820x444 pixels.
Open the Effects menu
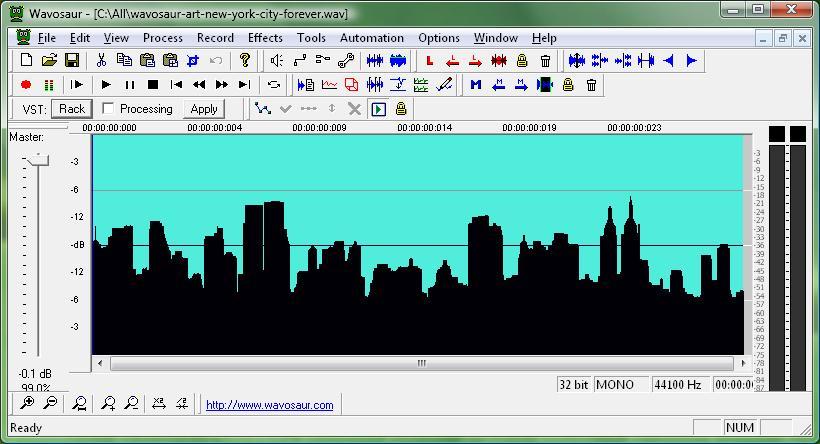265,38
